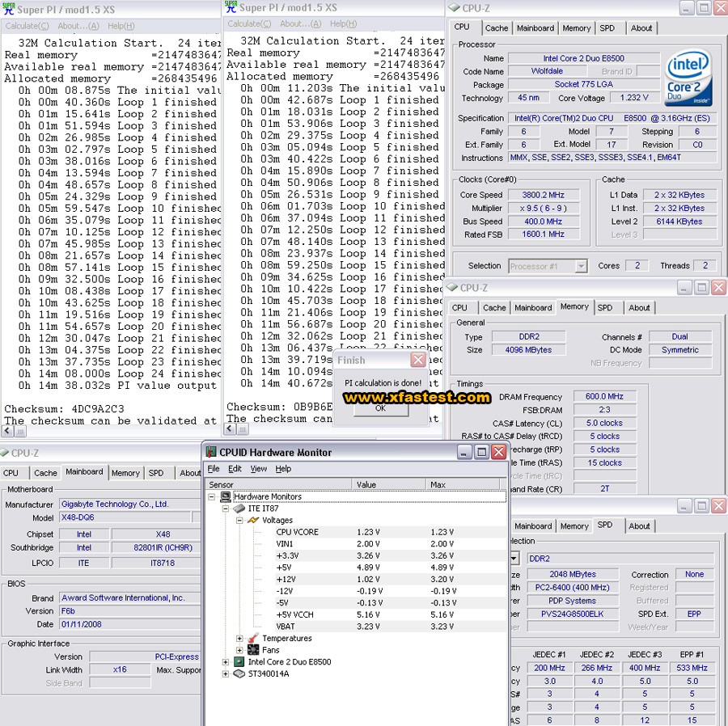Confirm the Finish dialog with OK
This screenshot has height=726, width=728.
point(381,408)
